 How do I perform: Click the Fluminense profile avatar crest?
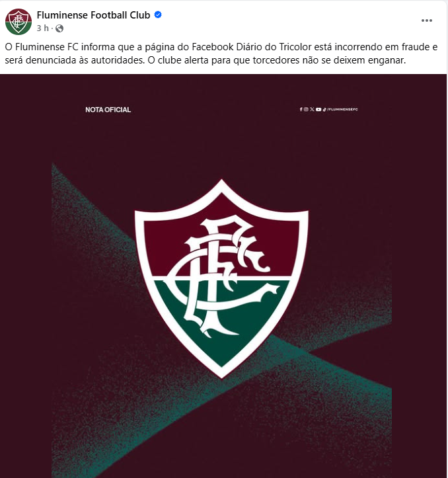(x=19, y=21)
